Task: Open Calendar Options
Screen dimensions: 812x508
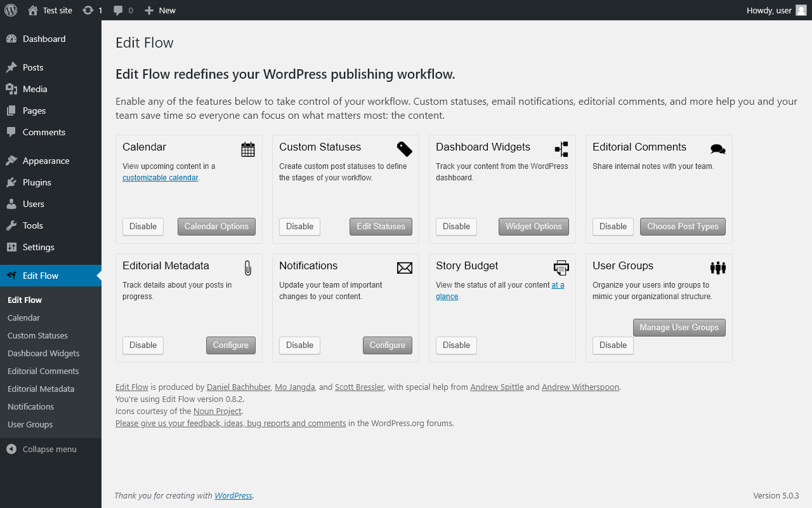Action: coord(216,227)
